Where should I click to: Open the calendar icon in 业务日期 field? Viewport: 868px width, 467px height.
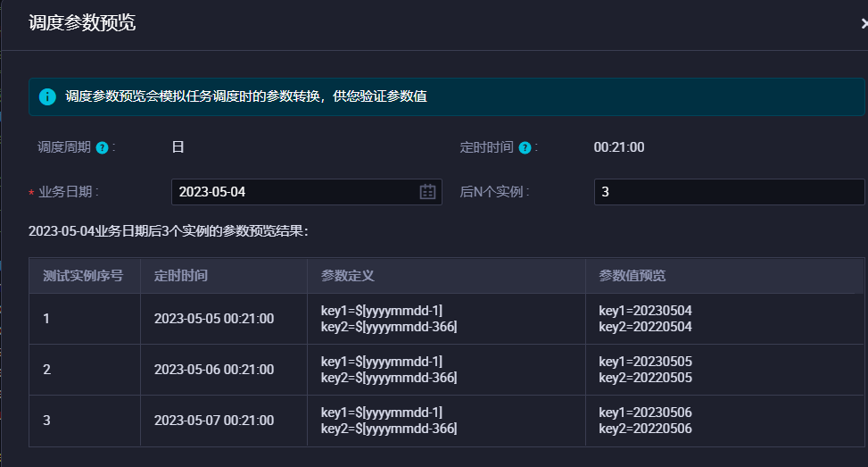pyautogui.click(x=427, y=192)
